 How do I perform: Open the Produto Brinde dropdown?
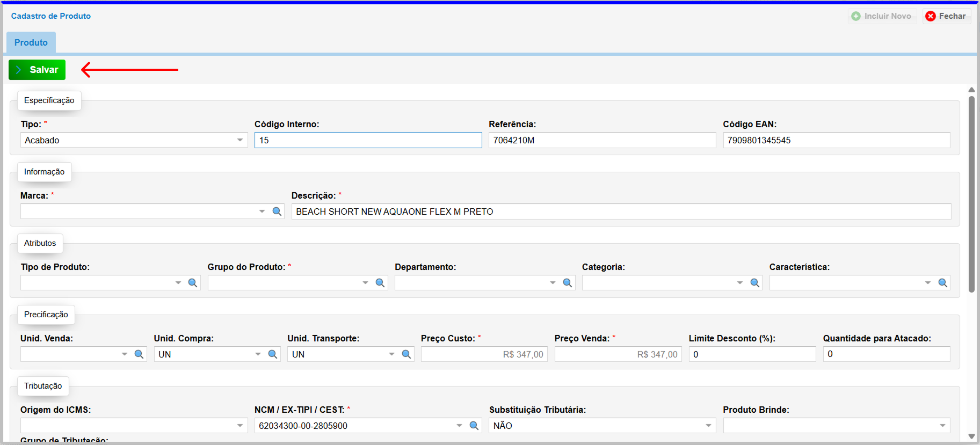tap(942, 426)
